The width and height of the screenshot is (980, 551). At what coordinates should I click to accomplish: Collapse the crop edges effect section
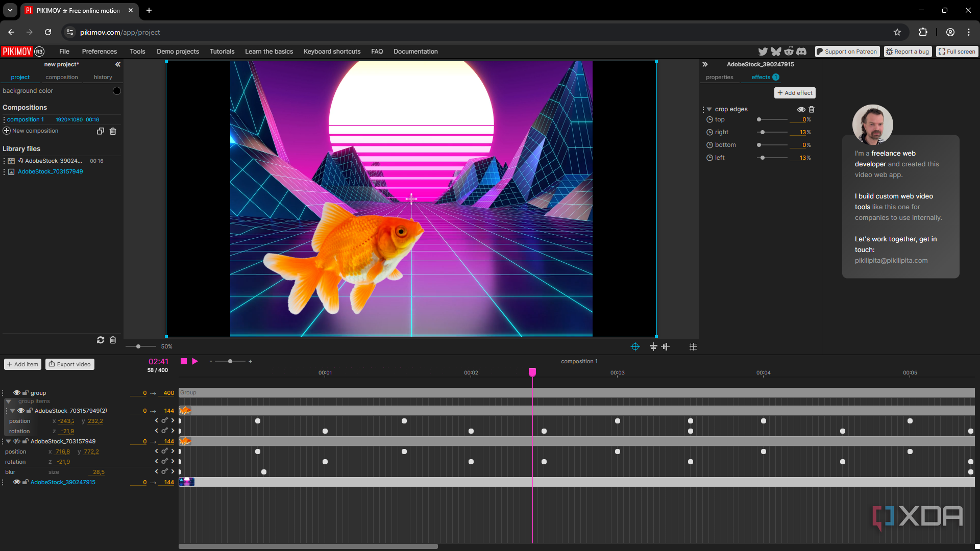click(x=709, y=109)
